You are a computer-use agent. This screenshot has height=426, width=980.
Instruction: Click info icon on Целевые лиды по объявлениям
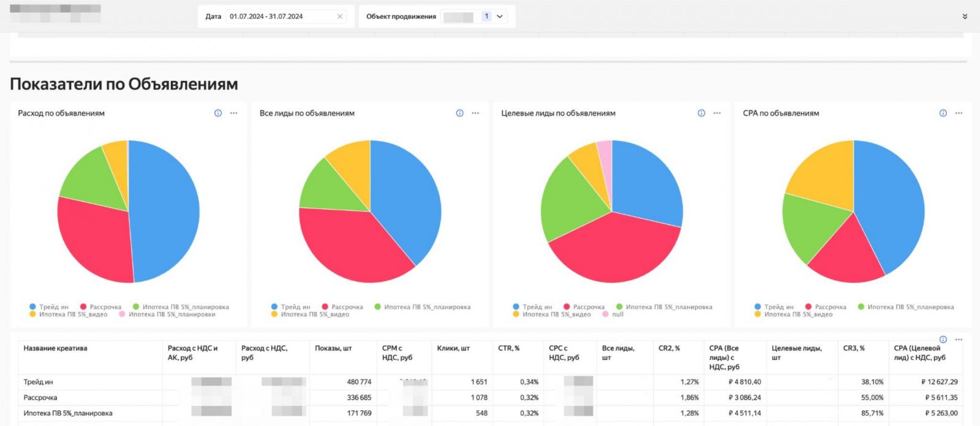pyautogui.click(x=701, y=113)
